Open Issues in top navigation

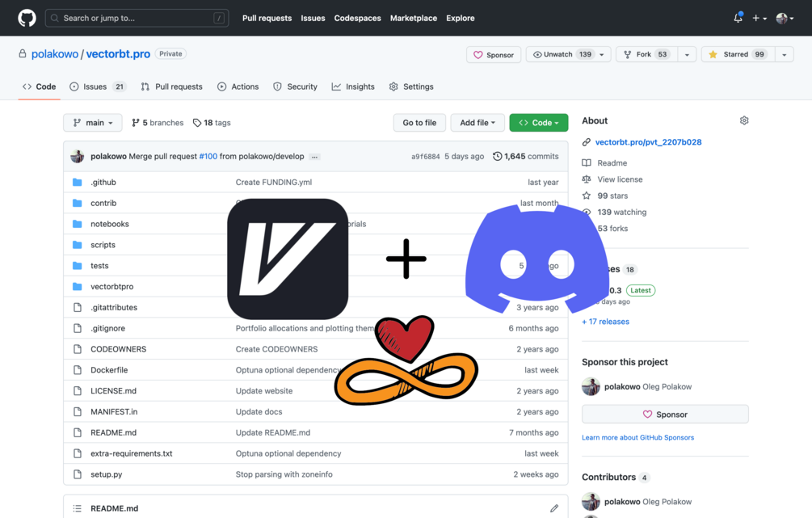[x=313, y=18]
